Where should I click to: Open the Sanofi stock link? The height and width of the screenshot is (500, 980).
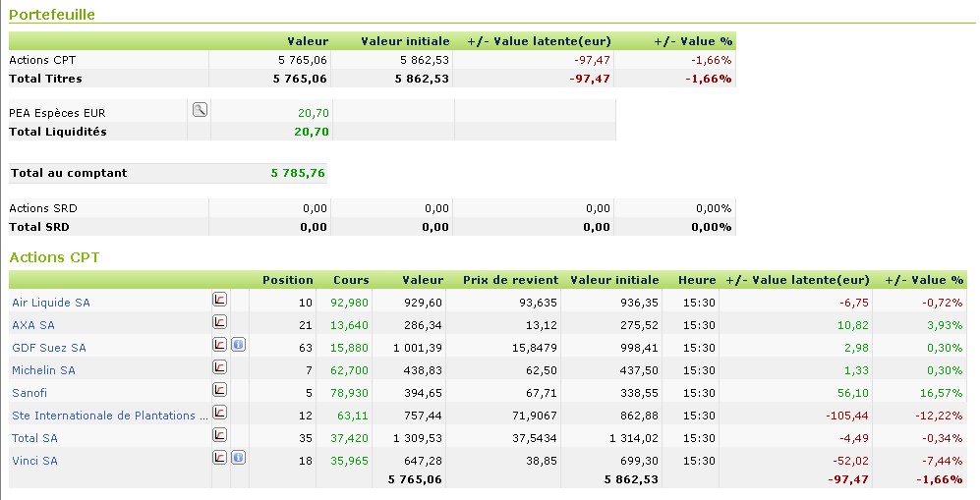pos(29,393)
